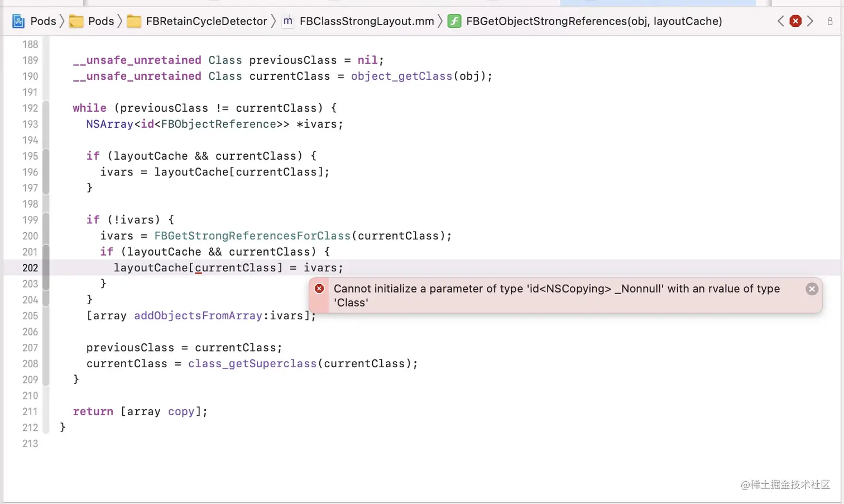
Task: Go to previous issue with left stepper arrow
Action: tap(781, 21)
